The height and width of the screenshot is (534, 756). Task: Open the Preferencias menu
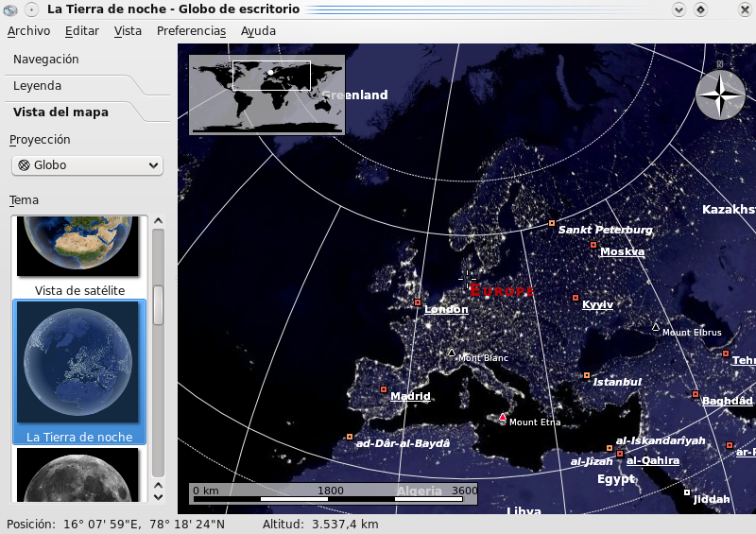(x=192, y=31)
